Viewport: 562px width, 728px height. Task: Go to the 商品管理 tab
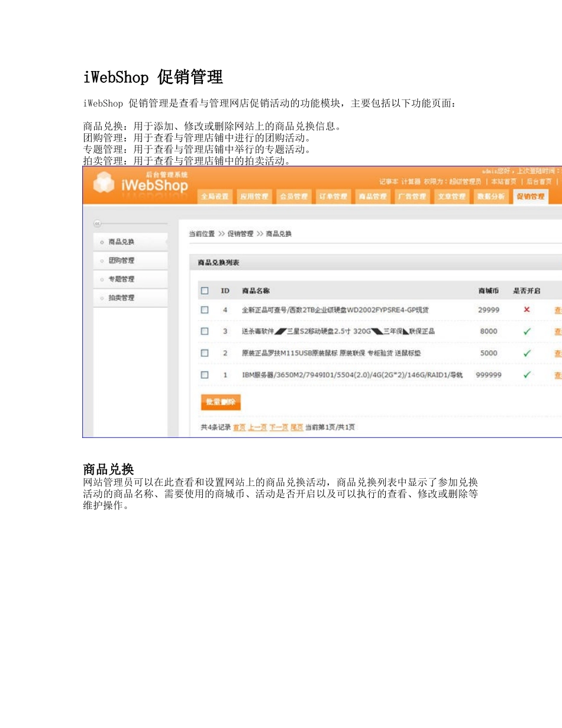click(x=372, y=197)
